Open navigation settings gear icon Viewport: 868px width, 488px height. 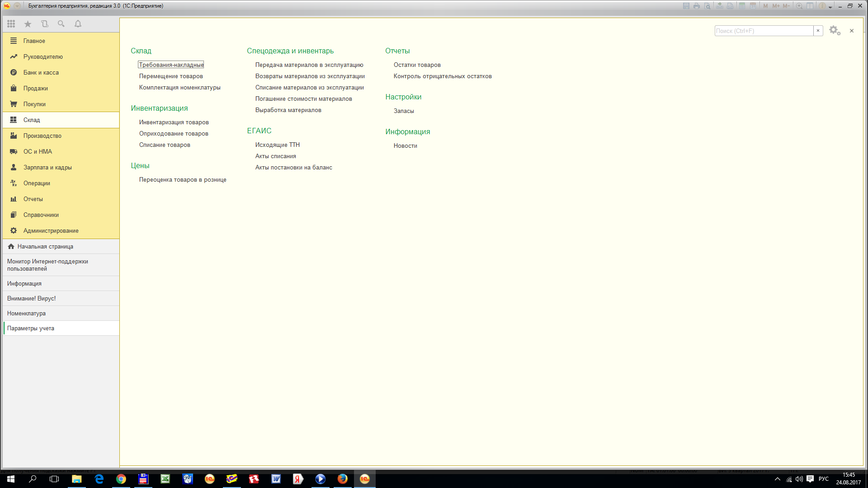click(834, 31)
